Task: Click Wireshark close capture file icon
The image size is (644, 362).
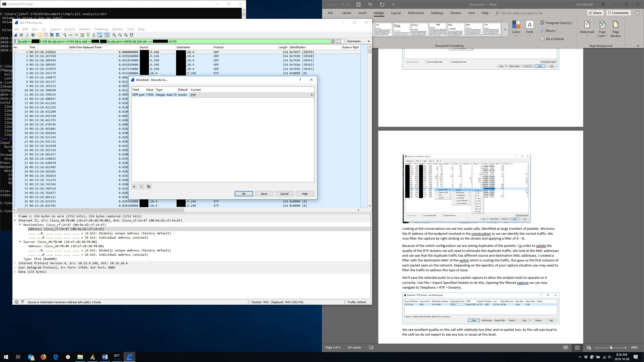Action: pos(52,35)
